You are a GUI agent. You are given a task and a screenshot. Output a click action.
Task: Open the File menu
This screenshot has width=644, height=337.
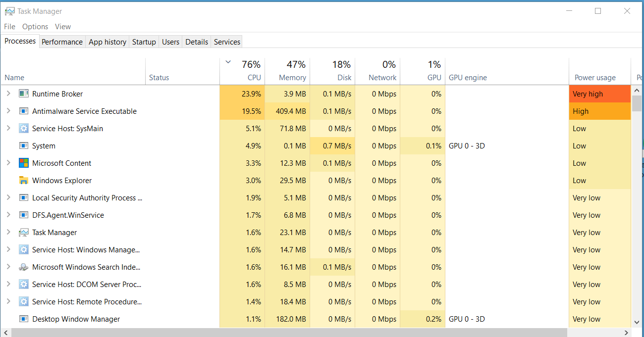tap(9, 26)
